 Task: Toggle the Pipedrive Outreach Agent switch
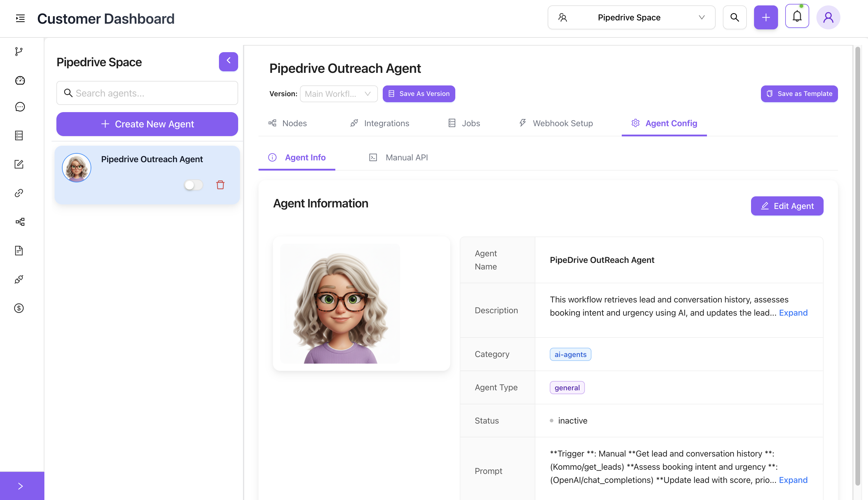pyautogui.click(x=193, y=185)
